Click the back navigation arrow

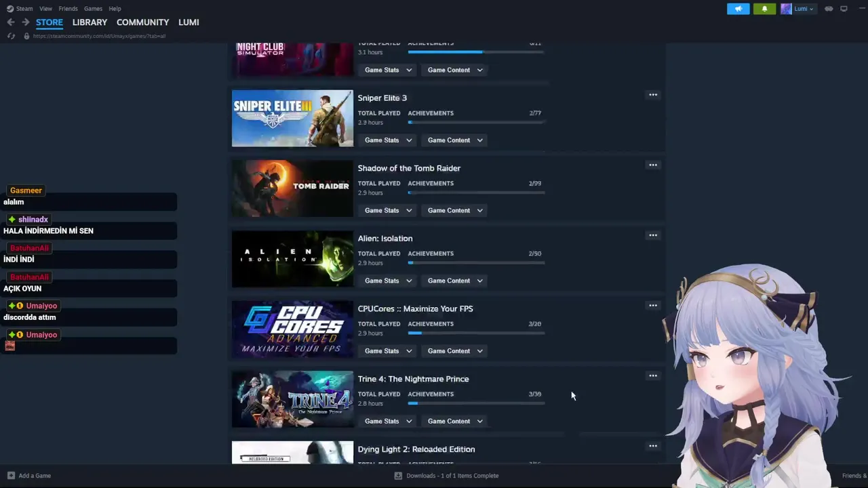(x=11, y=22)
